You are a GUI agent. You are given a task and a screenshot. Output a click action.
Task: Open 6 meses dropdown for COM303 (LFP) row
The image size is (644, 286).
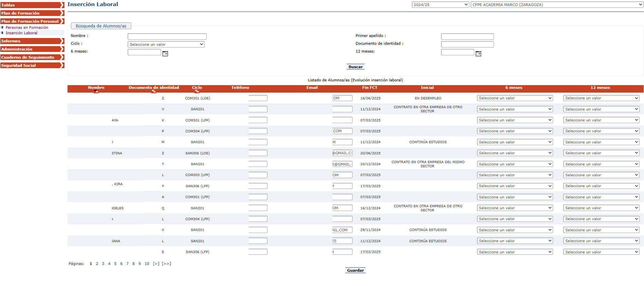515,175
